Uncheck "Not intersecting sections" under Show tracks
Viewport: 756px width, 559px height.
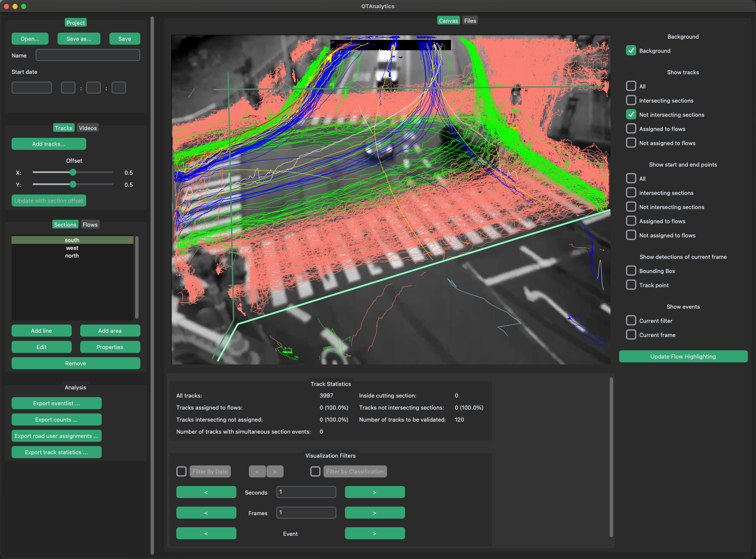[631, 115]
